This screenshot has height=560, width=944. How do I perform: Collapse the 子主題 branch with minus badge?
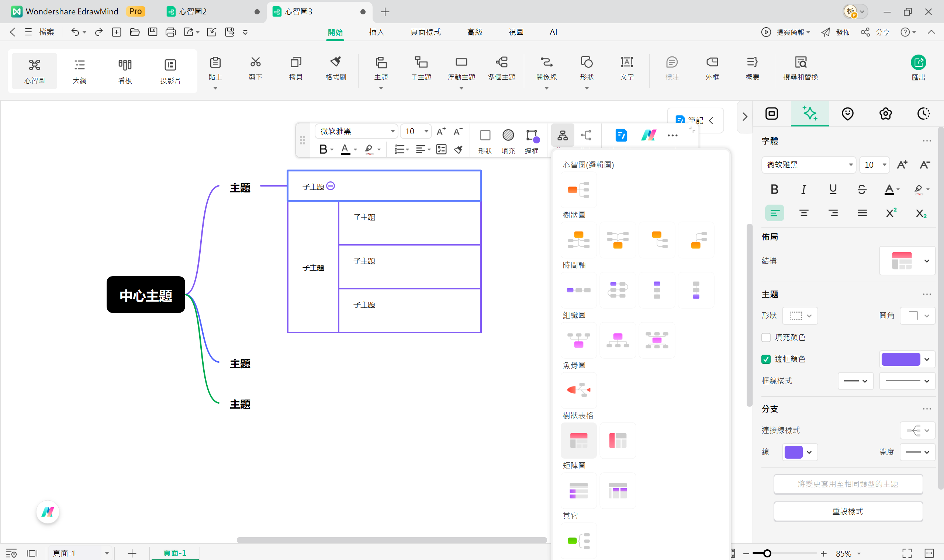point(331,186)
